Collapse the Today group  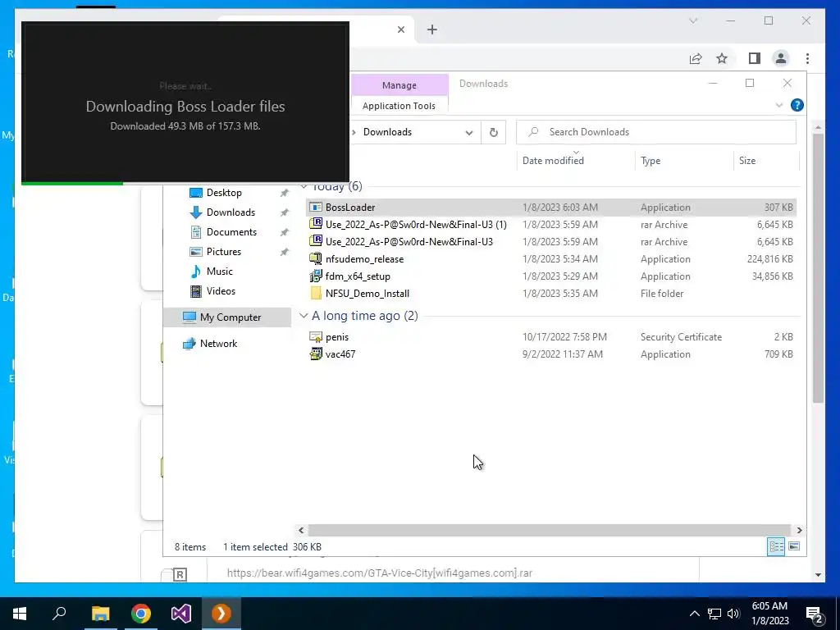click(x=304, y=186)
